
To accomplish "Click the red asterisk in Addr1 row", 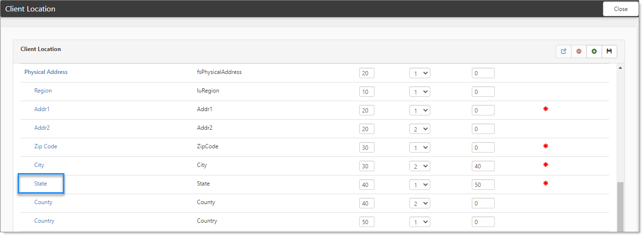I will (x=546, y=109).
